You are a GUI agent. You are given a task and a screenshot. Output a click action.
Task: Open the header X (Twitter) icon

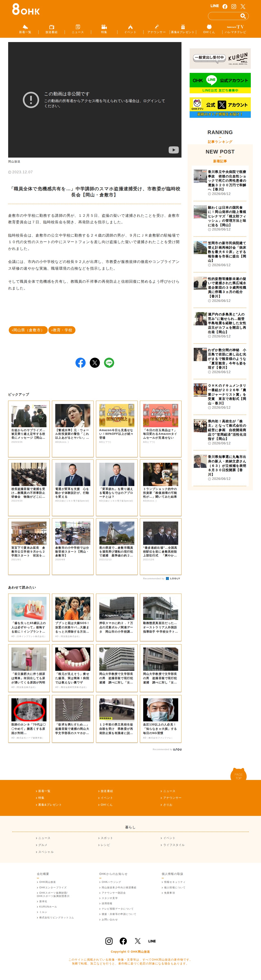243,7
